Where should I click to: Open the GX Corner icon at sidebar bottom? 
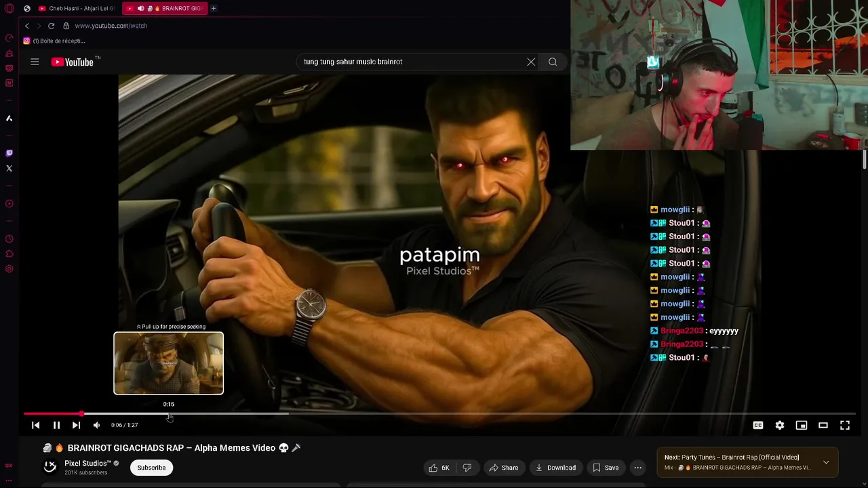tap(9, 466)
